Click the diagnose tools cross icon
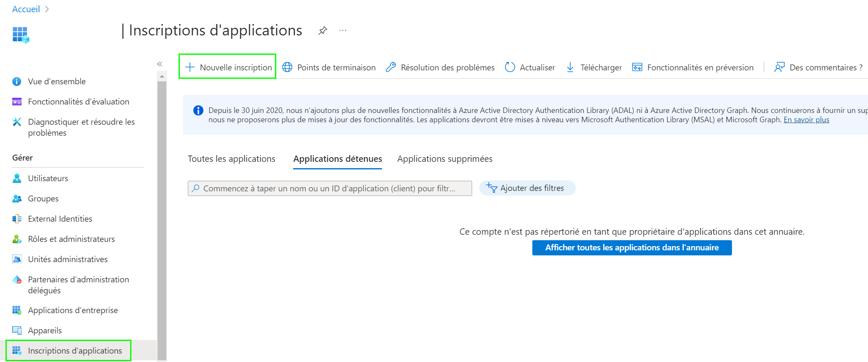868x362 pixels. click(x=17, y=122)
